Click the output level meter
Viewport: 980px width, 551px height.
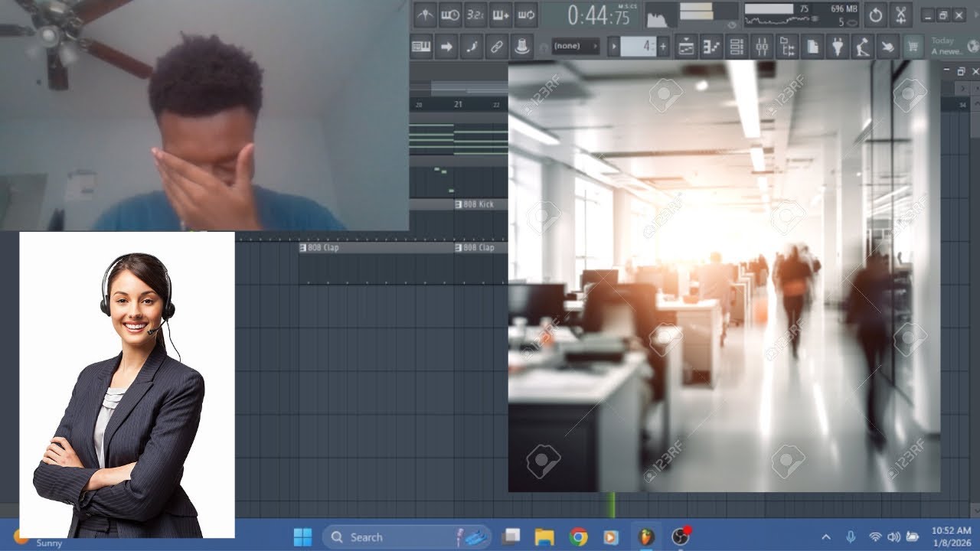708,11
